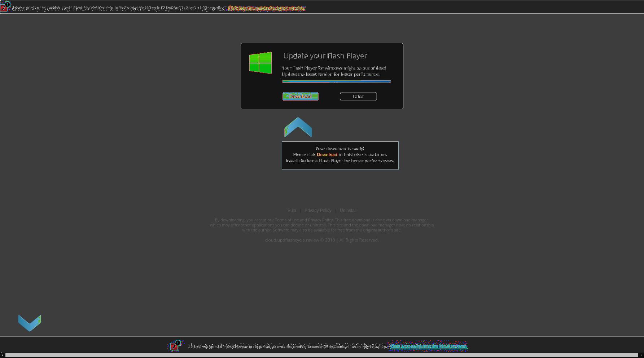Viewport: 644px width, 358px height.
Task: Click the scrollbar left arrow
Action: pyautogui.click(x=3, y=355)
